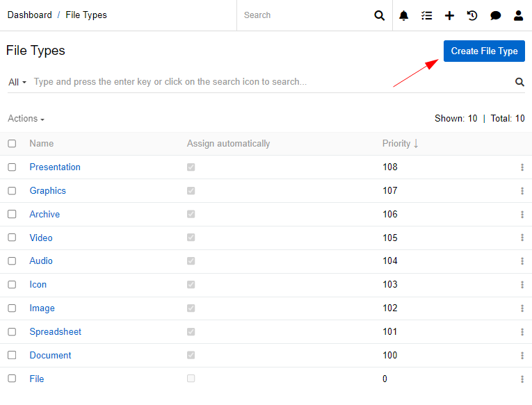
Task: Open row menu for Archive
Action: click(522, 215)
